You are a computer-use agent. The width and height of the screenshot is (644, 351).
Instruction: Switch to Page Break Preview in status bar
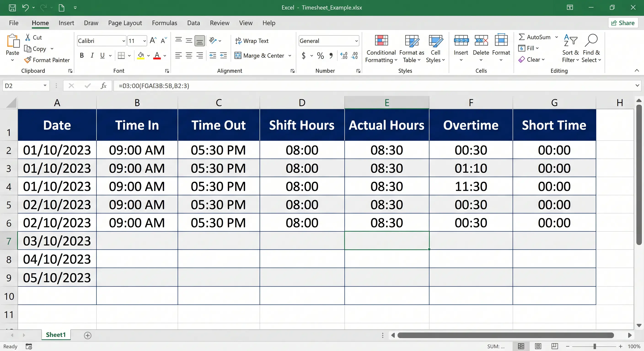coord(555,346)
